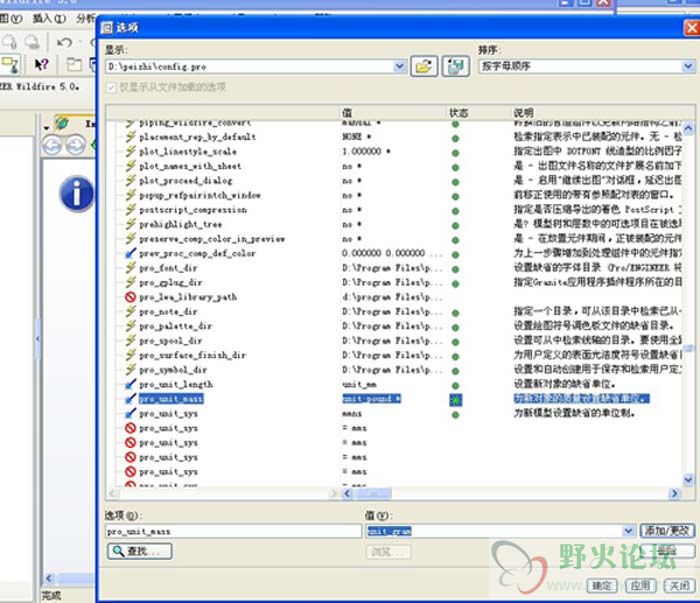Select the preserve_comp_color_in_preview option
The image size is (700, 603).
pos(212,239)
